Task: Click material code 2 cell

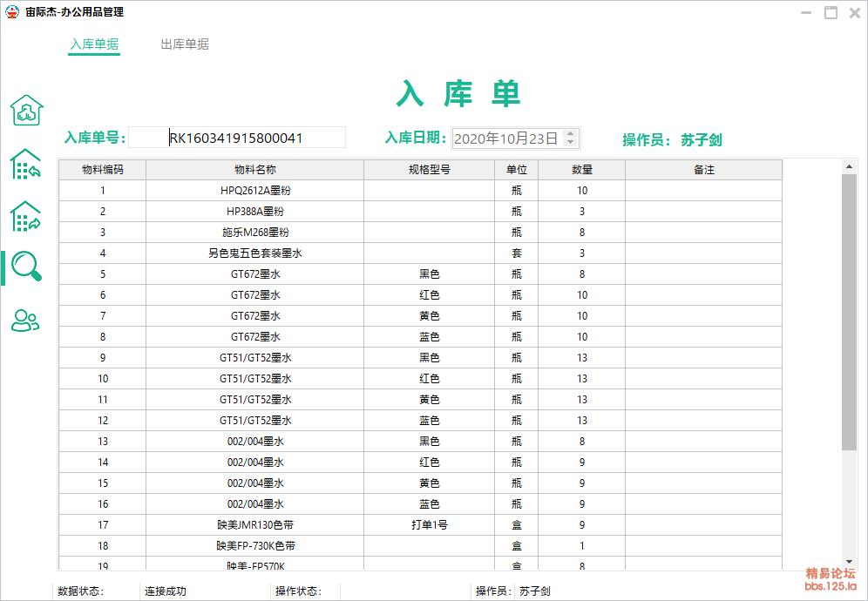Action: tap(103, 212)
